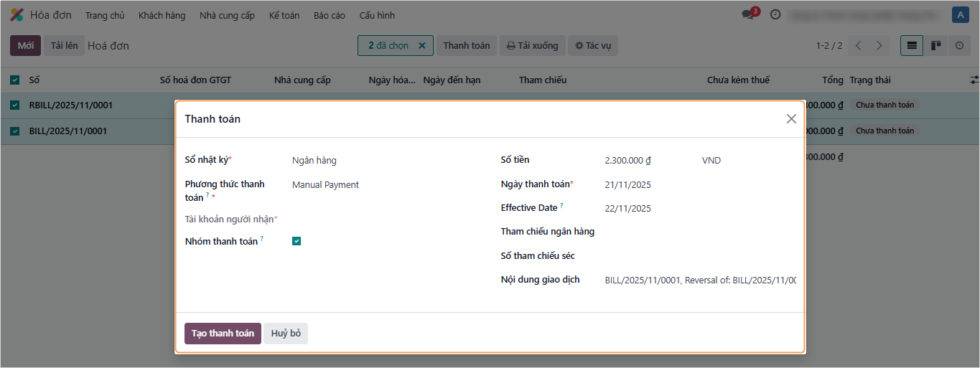Switch to activity view
Viewport: 980px width, 368px height.
coord(958,45)
